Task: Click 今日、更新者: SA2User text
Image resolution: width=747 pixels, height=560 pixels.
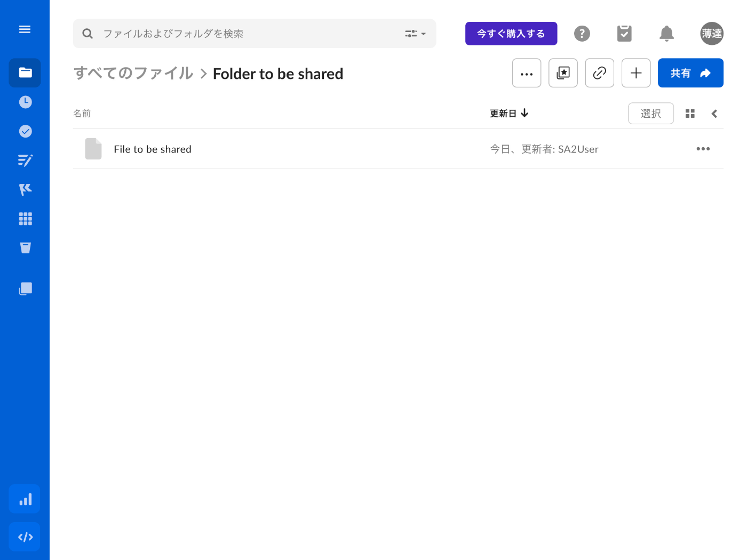Action: tap(544, 149)
